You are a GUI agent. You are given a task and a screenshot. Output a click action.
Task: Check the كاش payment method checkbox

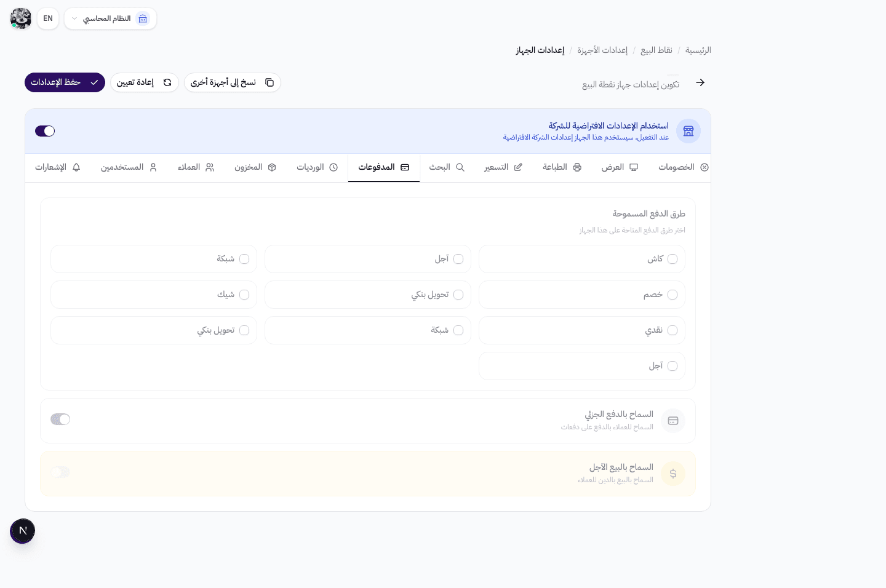[672, 259]
